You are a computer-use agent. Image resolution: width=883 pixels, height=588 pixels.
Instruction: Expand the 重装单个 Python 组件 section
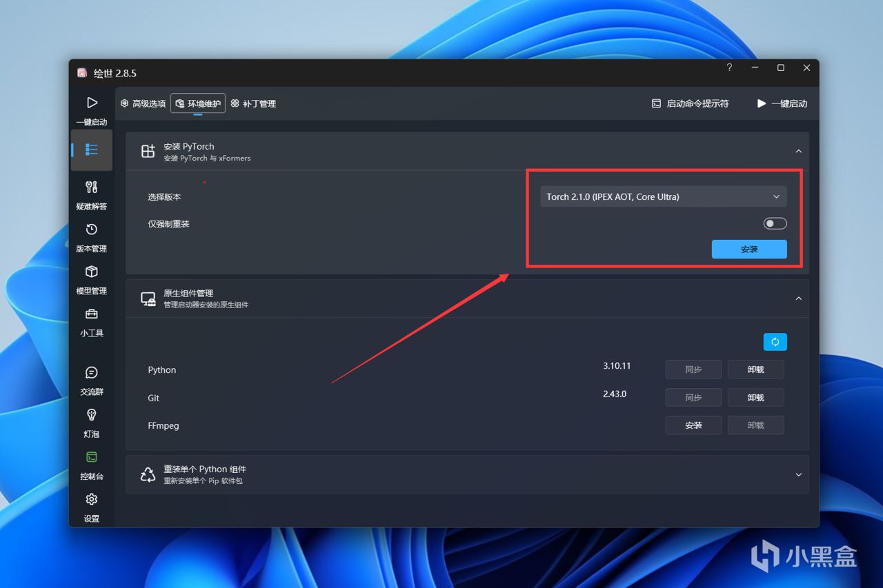point(798,474)
